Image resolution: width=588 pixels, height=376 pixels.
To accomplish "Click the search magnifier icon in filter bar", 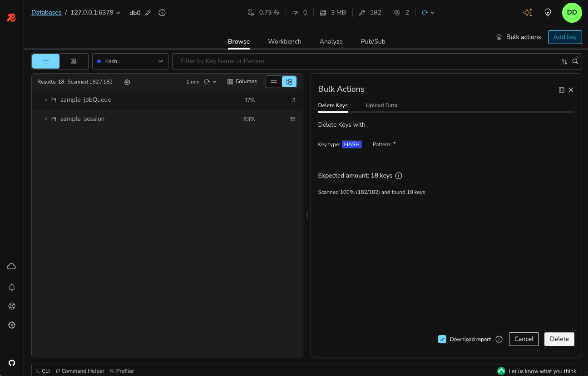I will [575, 61].
